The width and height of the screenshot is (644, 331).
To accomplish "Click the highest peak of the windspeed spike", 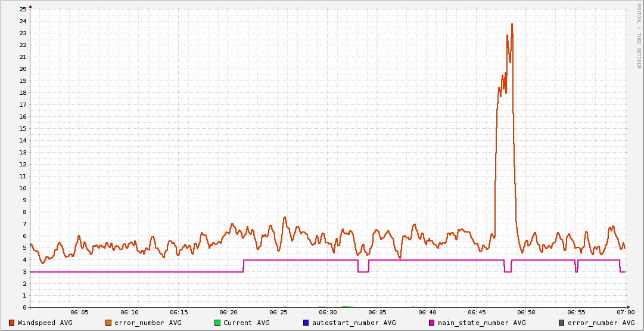I will coord(512,24).
